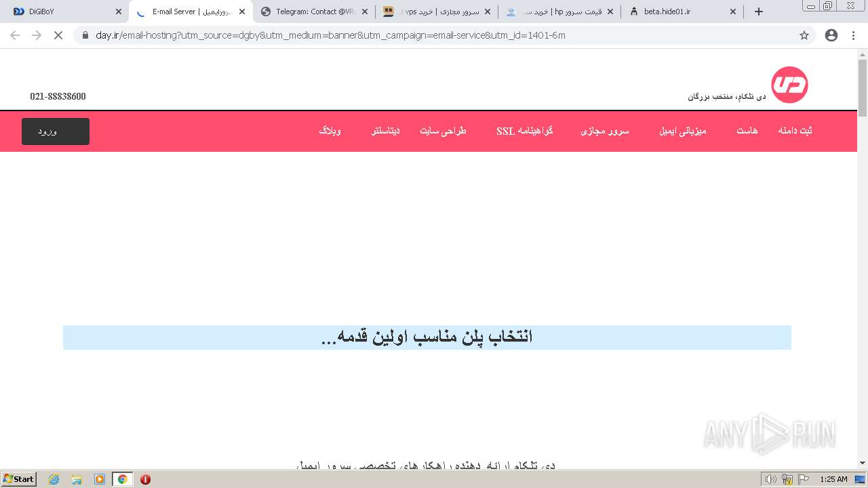Open Chrome three-dot menu

[853, 35]
